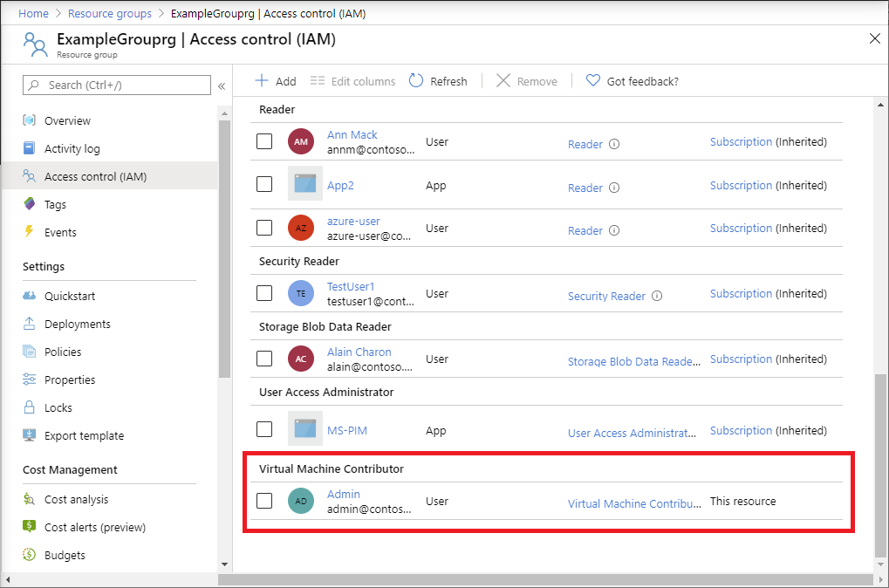Open the Security Reader role link

[606, 296]
